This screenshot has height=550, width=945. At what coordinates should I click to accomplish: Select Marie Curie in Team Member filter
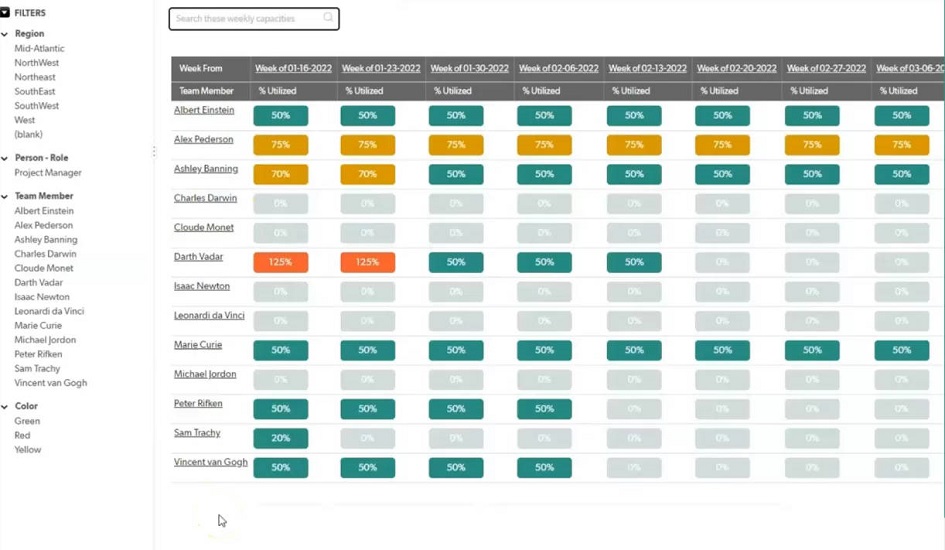tap(38, 325)
